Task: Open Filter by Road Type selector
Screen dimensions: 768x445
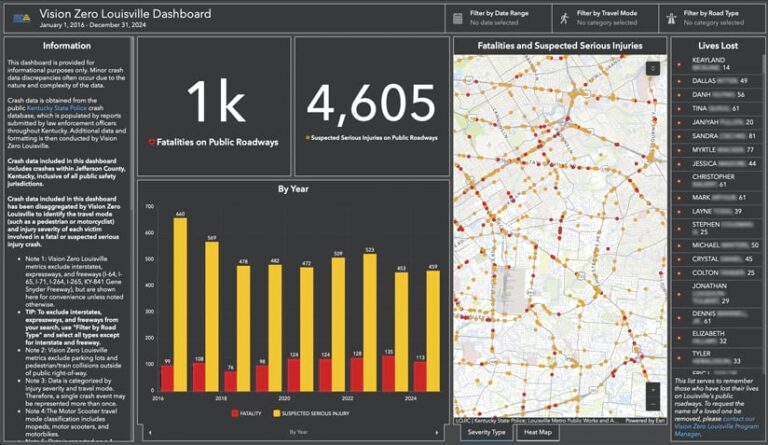Action: pyautogui.click(x=712, y=19)
